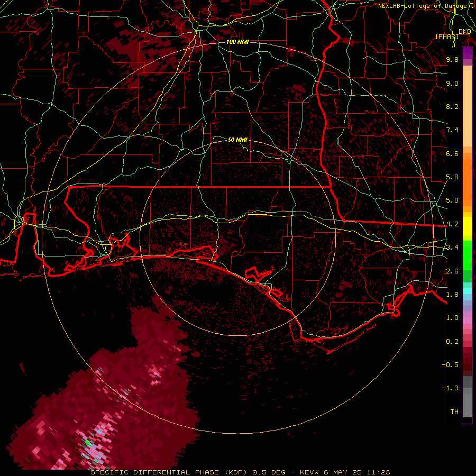Select the -1.3 value on the scale
This screenshot has width=476, height=476.
pos(450,388)
